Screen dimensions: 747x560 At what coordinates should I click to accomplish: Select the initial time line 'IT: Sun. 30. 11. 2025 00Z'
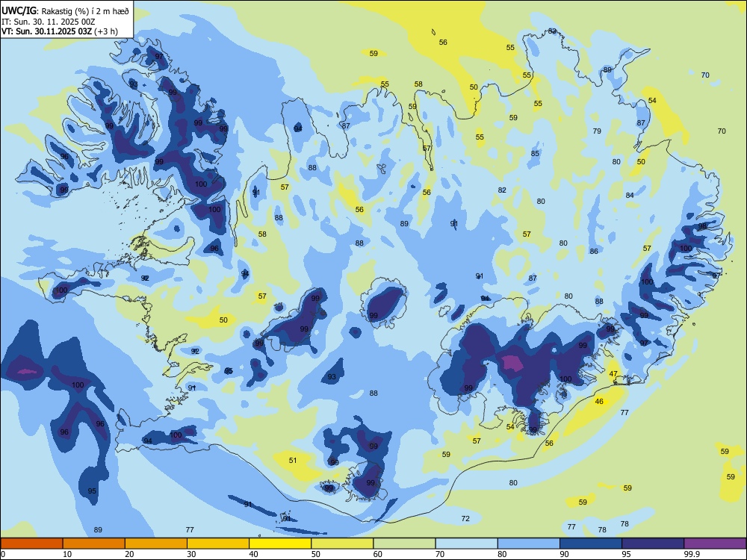coord(48,22)
